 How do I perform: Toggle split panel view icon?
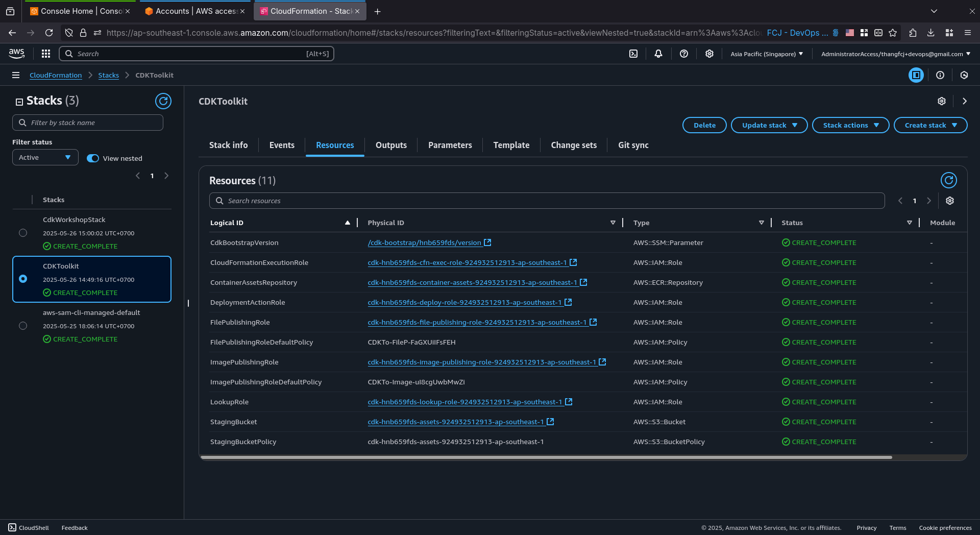coord(916,75)
